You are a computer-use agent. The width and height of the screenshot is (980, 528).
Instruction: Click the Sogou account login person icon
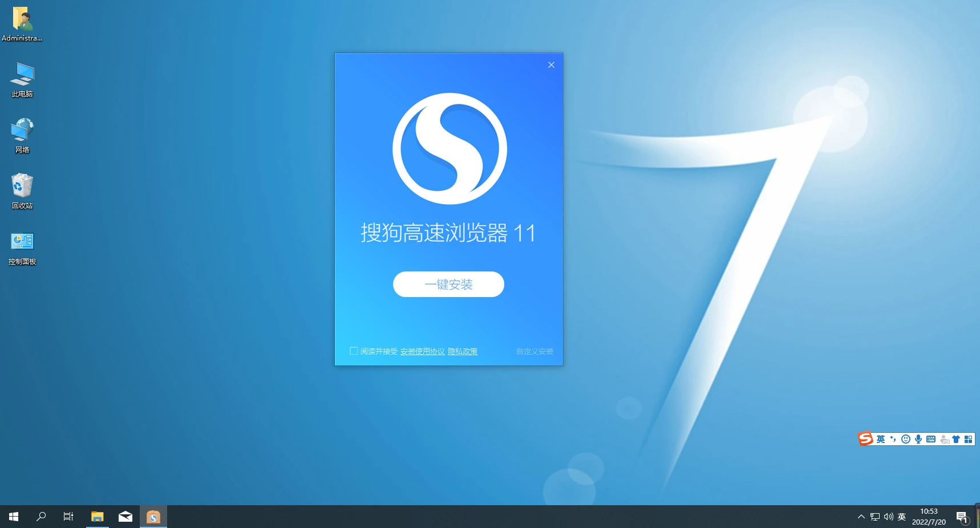pyautogui.click(x=944, y=439)
